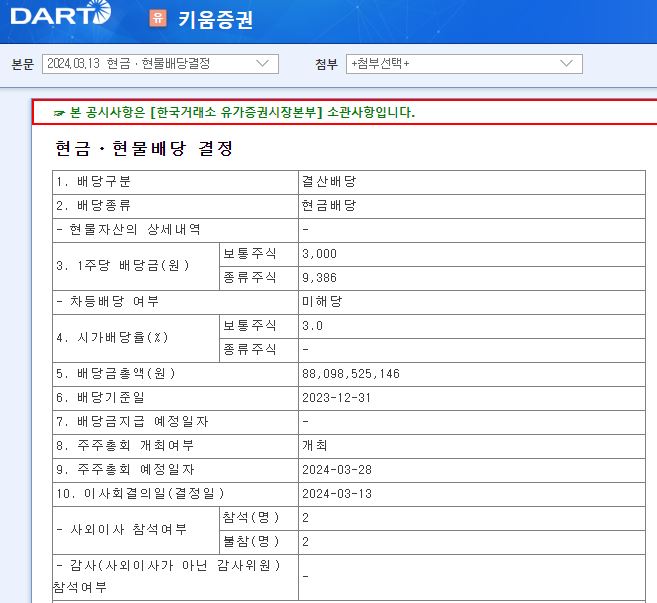Click total dividend 88,098,525,146 value
The image size is (657, 603).
351,374
